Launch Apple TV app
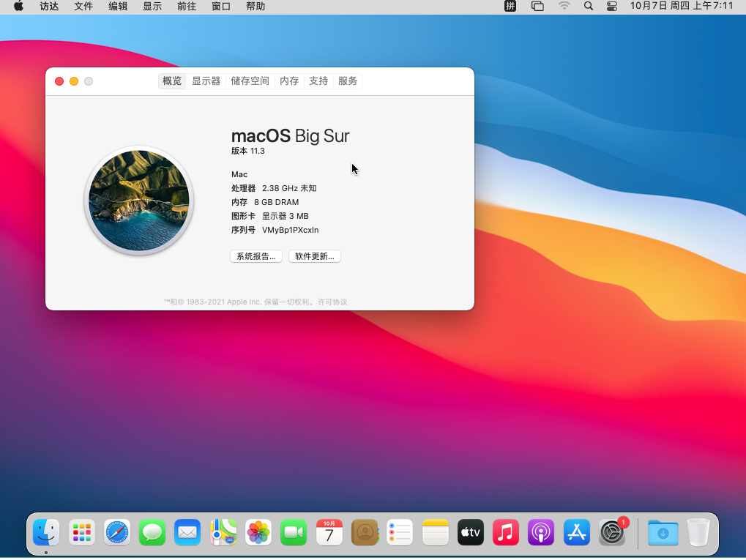The image size is (746, 560). [x=471, y=532]
